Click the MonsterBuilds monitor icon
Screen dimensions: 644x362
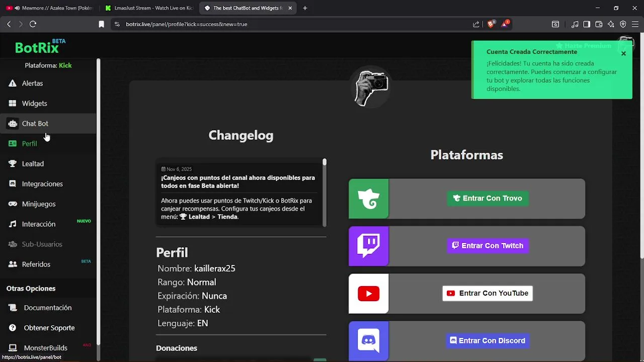pyautogui.click(x=13, y=348)
